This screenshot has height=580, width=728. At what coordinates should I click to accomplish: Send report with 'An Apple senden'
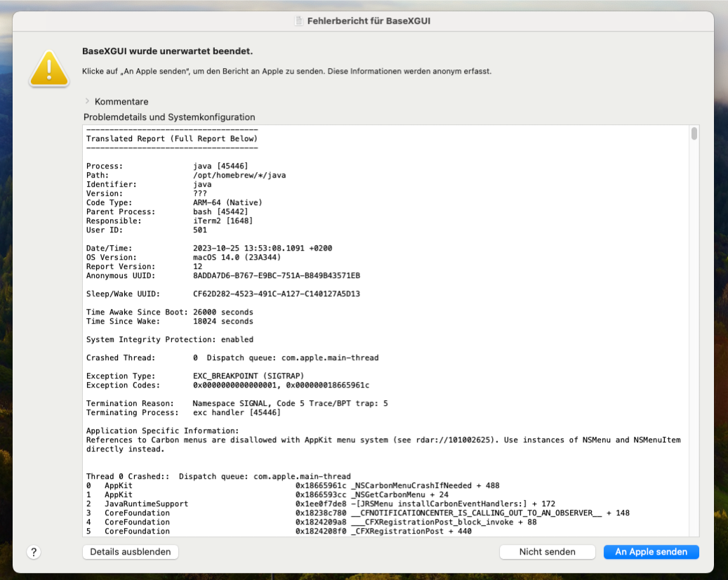click(651, 552)
